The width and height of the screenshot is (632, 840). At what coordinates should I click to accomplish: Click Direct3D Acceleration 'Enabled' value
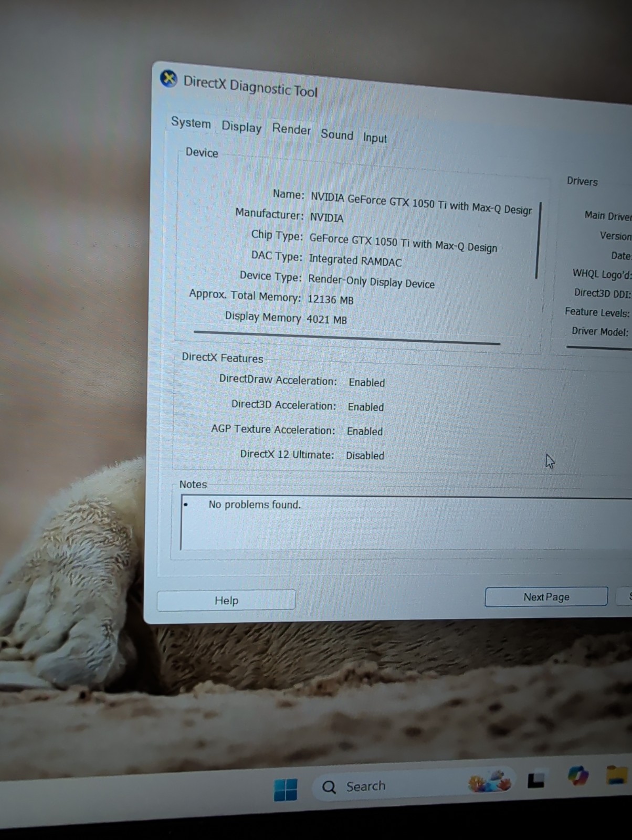[x=365, y=407]
